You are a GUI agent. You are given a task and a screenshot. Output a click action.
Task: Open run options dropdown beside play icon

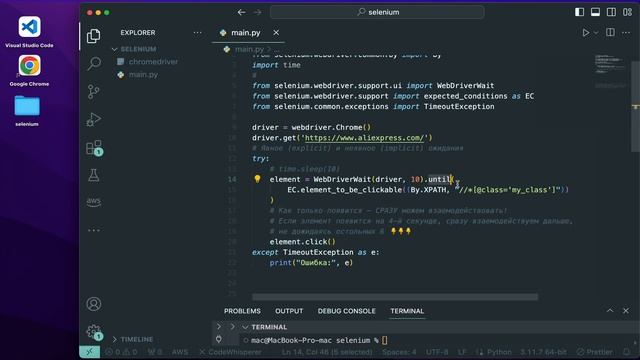596,33
